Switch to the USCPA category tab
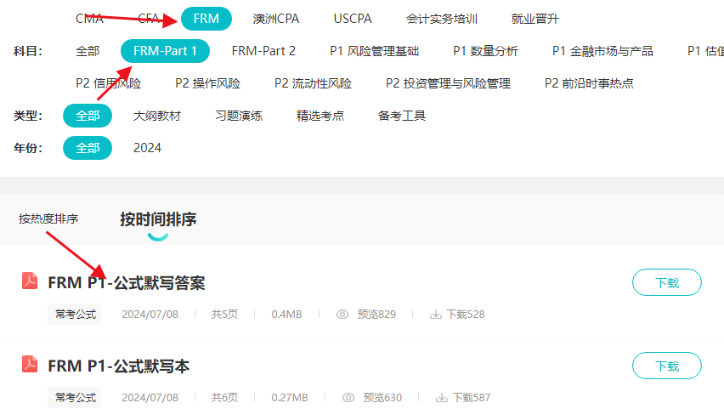The image size is (724, 420). pyautogui.click(x=354, y=18)
